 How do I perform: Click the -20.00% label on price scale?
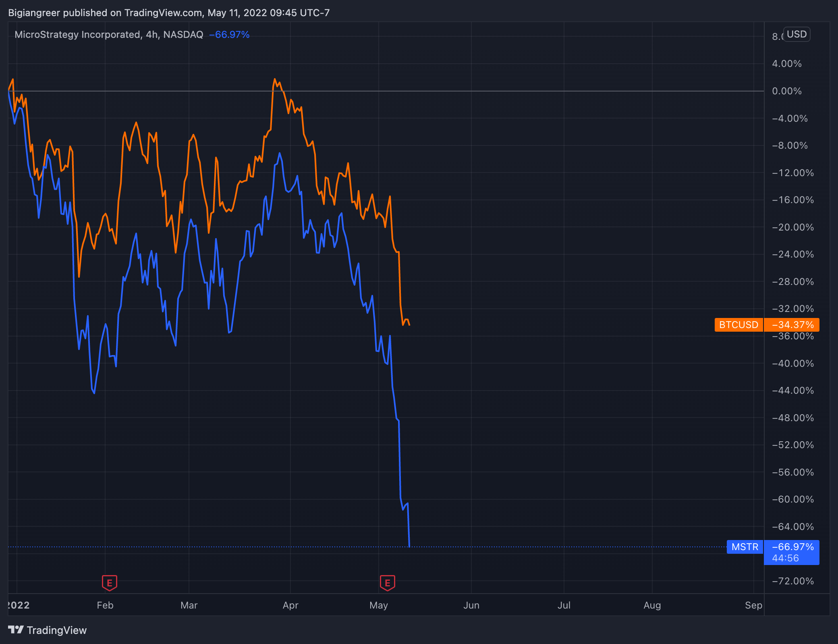[x=792, y=227]
